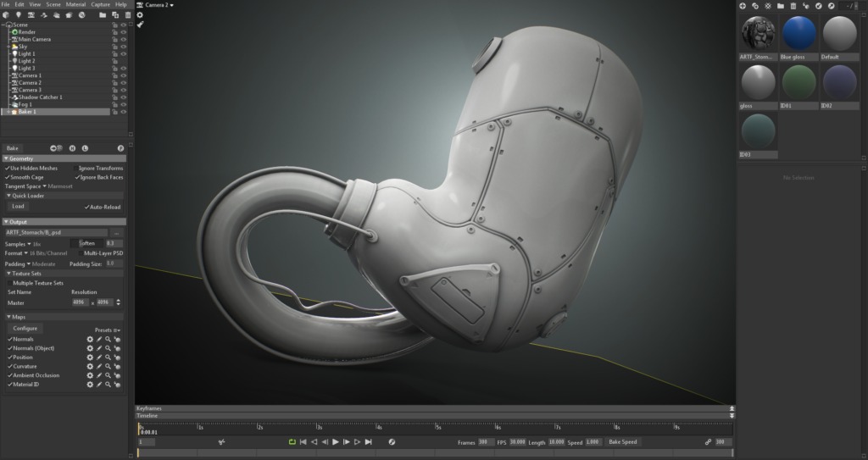Click the Quick Loader Load button

(18, 207)
